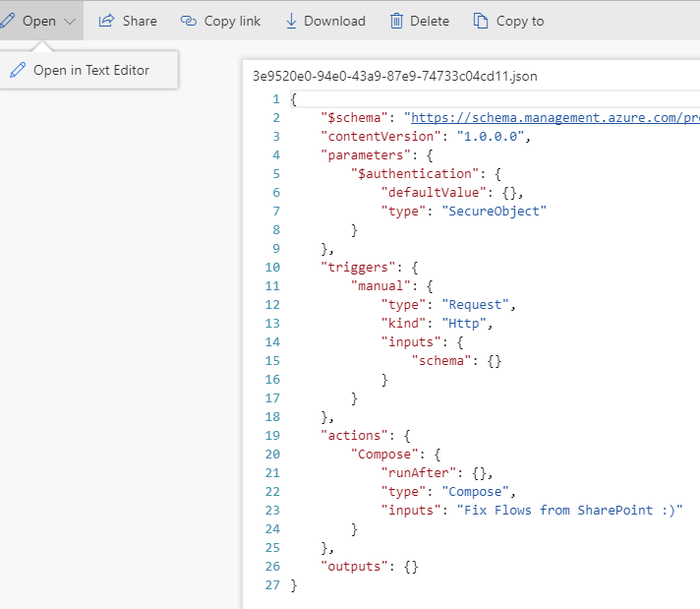Click the "Fix Flows from SharePoint :)" string
Viewport: 700px width, 609px height.
561,510
